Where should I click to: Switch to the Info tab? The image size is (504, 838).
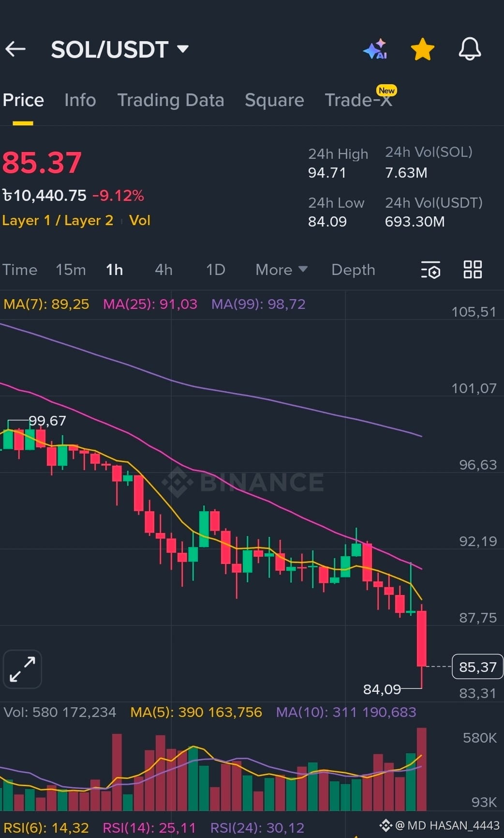point(80,100)
